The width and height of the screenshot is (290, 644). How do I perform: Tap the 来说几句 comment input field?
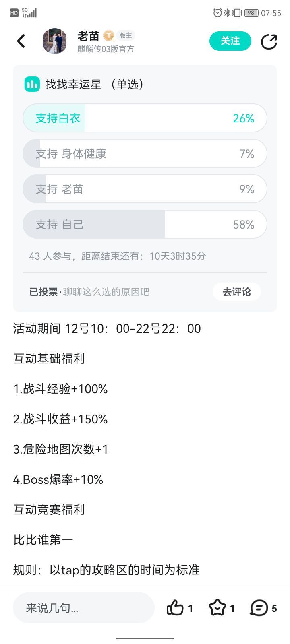pos(84,608)
